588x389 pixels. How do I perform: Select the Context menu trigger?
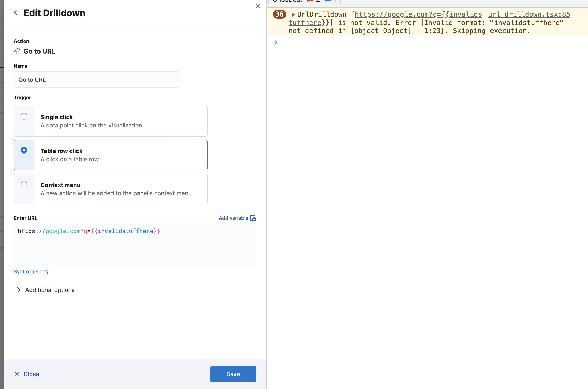pyautogui.click(x=24, y=184)
